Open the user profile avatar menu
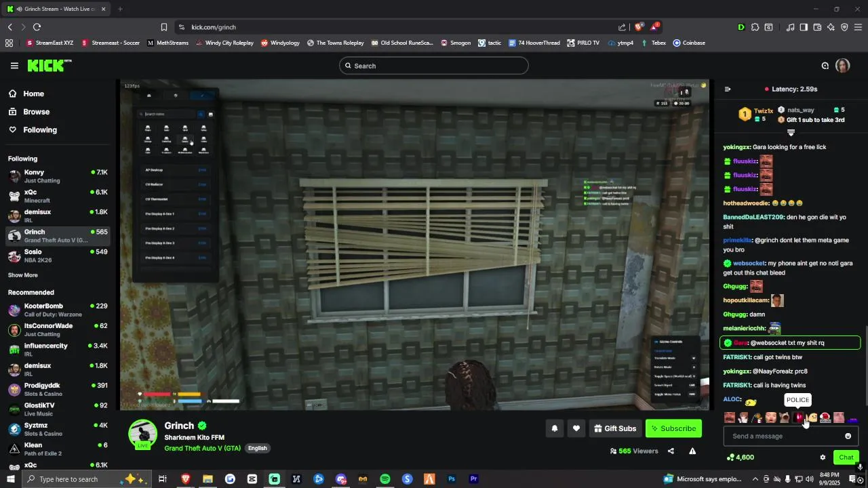868x488 pixels. (843, 66)
